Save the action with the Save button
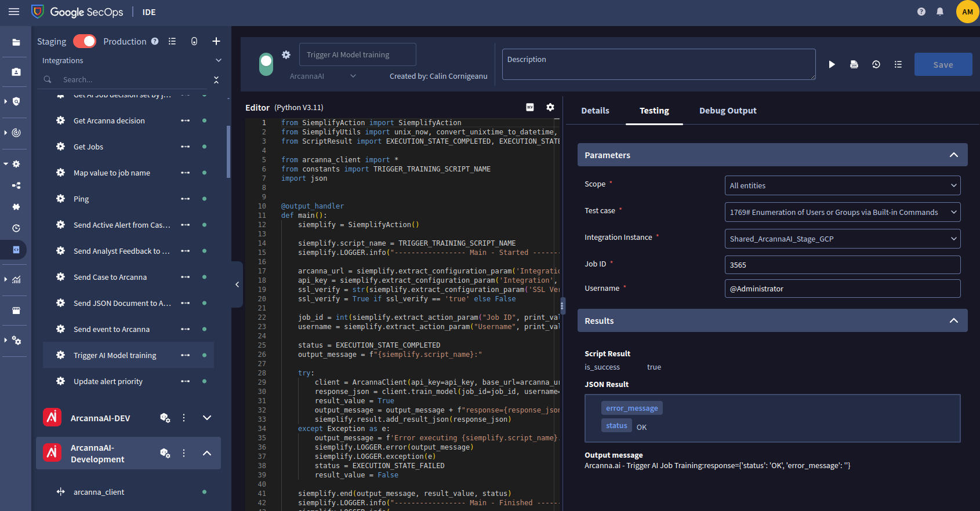This screenshot has height=511, width=980. coord(943,64)
